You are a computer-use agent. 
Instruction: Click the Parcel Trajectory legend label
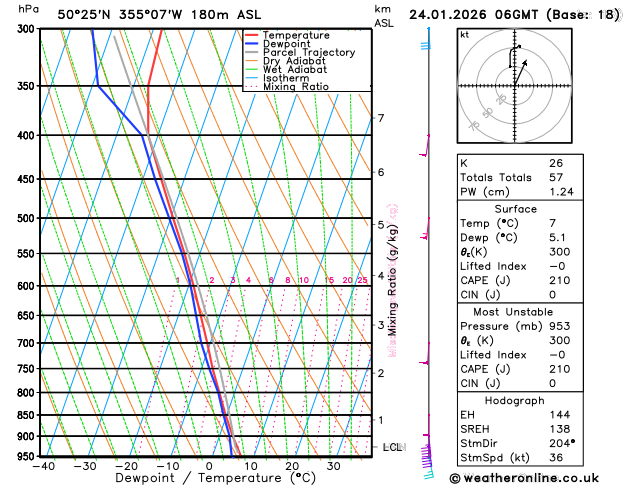309,53
